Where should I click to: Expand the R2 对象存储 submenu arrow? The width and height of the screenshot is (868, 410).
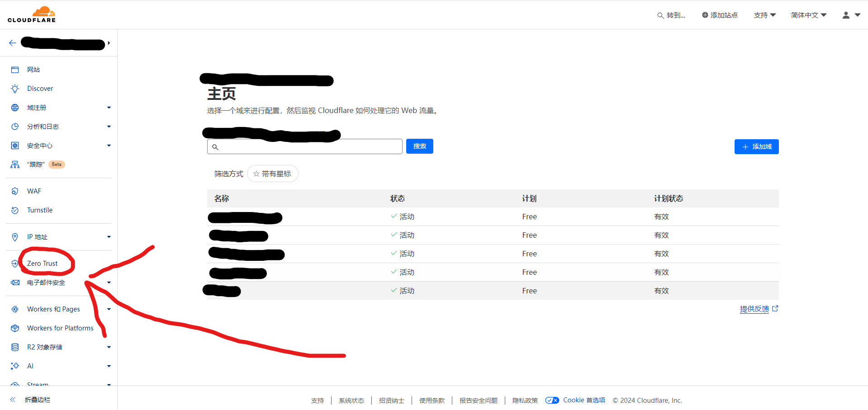coord(109,347)
